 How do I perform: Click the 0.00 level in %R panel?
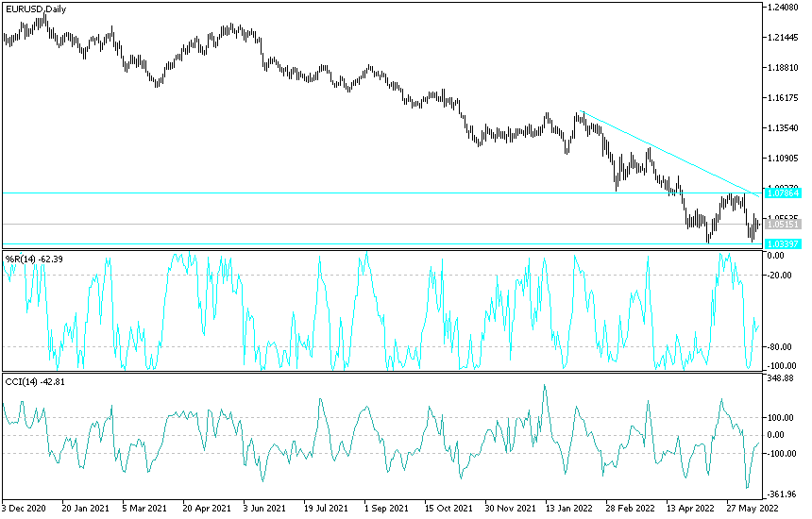tap(775, 256)
